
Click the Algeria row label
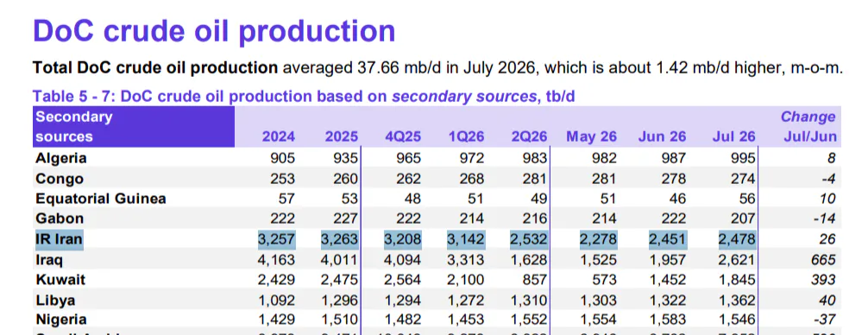[x=61, y=158]
